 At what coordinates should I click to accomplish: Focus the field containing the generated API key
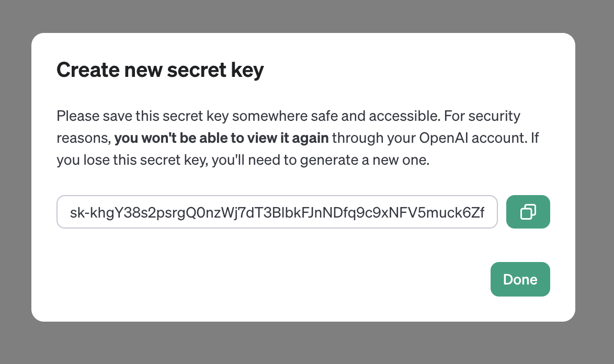tap(277, 212)
